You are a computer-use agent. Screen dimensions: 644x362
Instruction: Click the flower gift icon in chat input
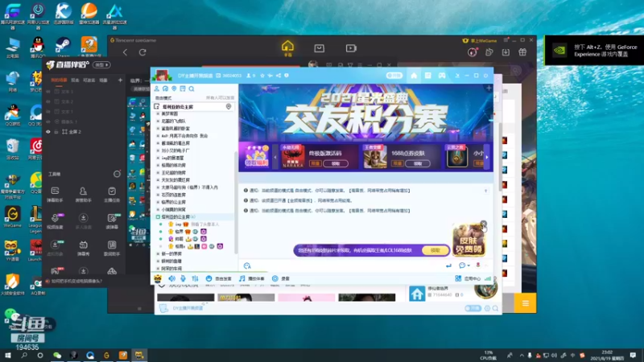(477, 265)
